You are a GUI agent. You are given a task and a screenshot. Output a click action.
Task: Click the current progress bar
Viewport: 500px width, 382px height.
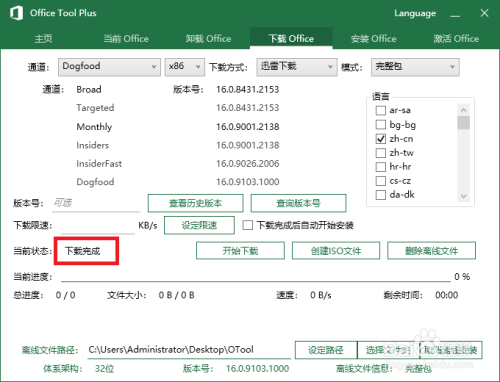[256, 281]
